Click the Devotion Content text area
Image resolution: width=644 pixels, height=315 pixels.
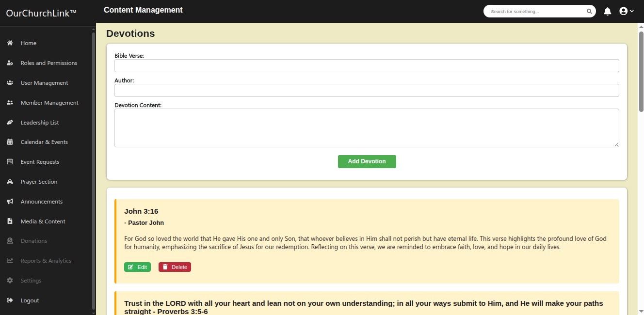(367, 128)
